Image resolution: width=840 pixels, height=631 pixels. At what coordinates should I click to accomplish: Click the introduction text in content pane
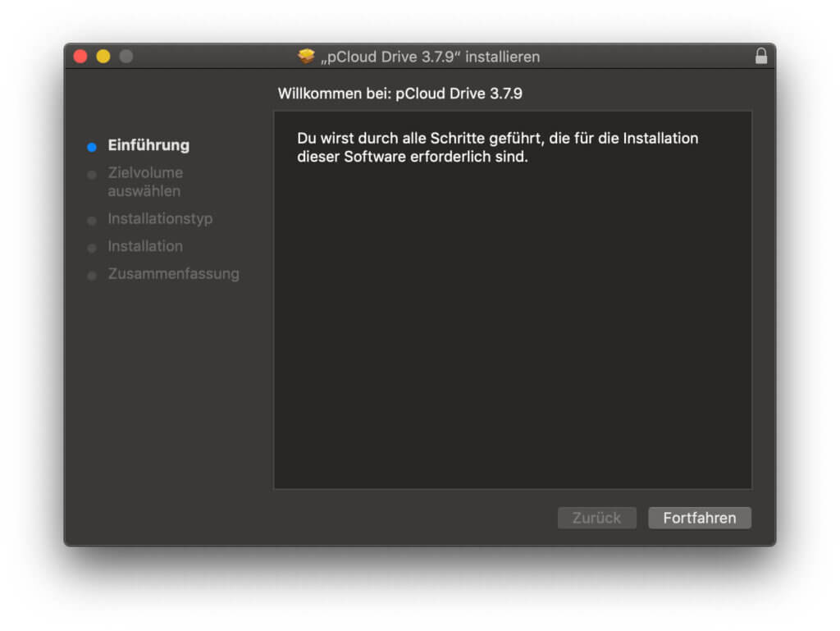[498, 148]
